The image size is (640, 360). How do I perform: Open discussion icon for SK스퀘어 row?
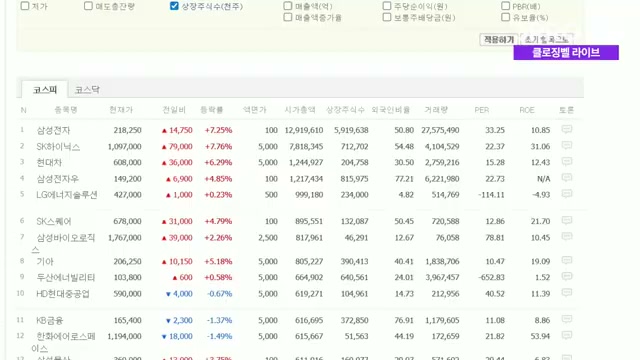566,220
